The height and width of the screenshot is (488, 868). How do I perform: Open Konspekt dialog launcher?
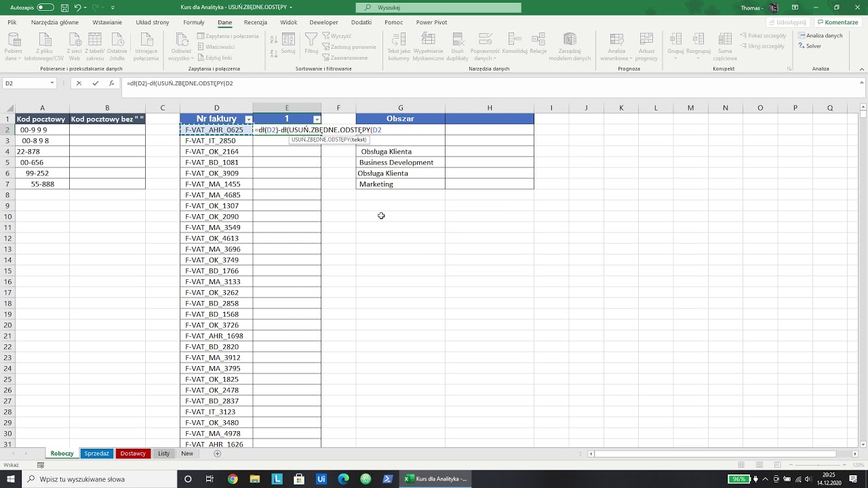tap(789, 69)
